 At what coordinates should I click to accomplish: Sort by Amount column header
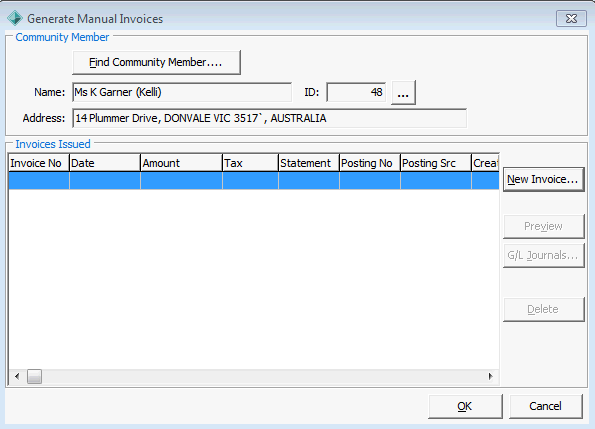pos(181,163)
